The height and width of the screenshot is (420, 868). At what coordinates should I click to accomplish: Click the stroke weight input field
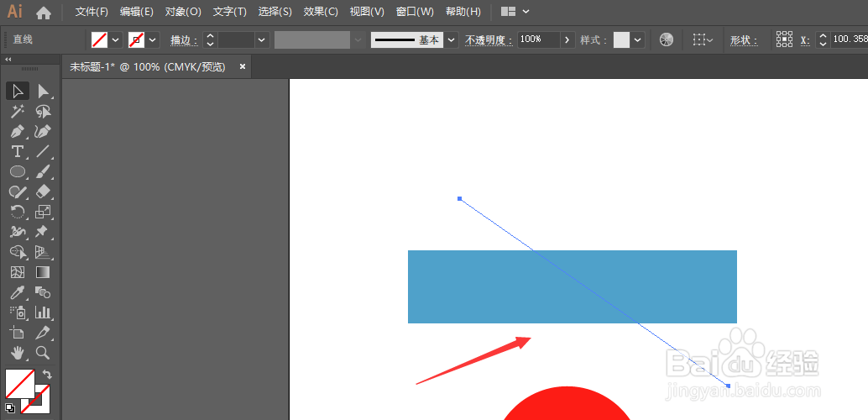[x=236, y=39]
